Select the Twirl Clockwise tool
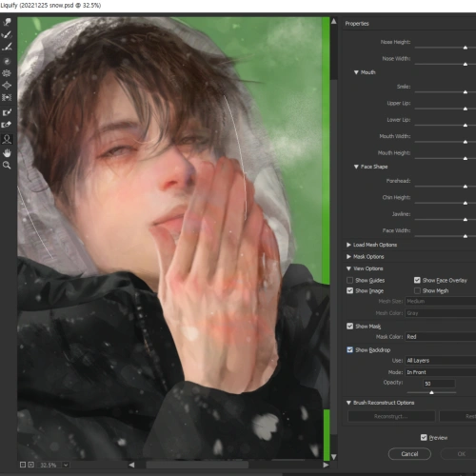The image size is (476, 476). [7, 61]
